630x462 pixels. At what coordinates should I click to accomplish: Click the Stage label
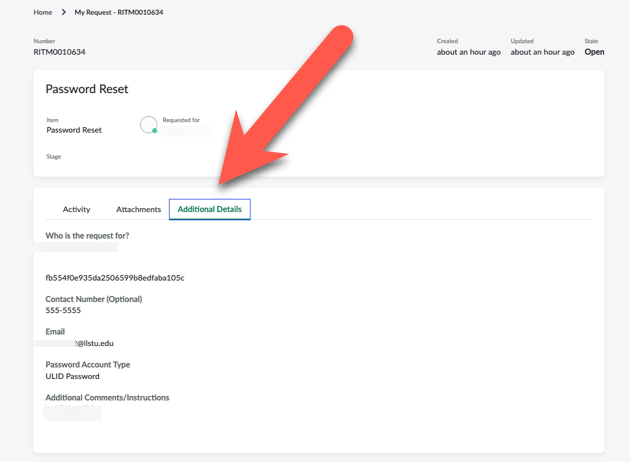53,157
